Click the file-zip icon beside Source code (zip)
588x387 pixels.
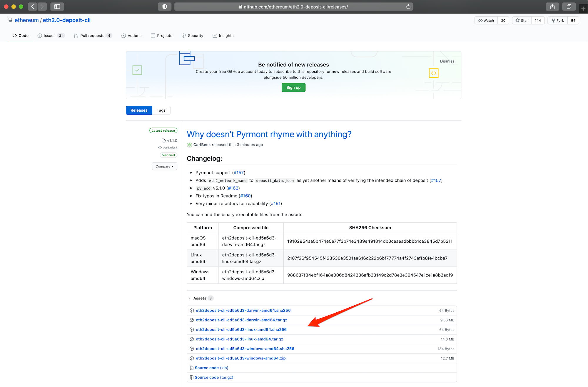point(192,368)
